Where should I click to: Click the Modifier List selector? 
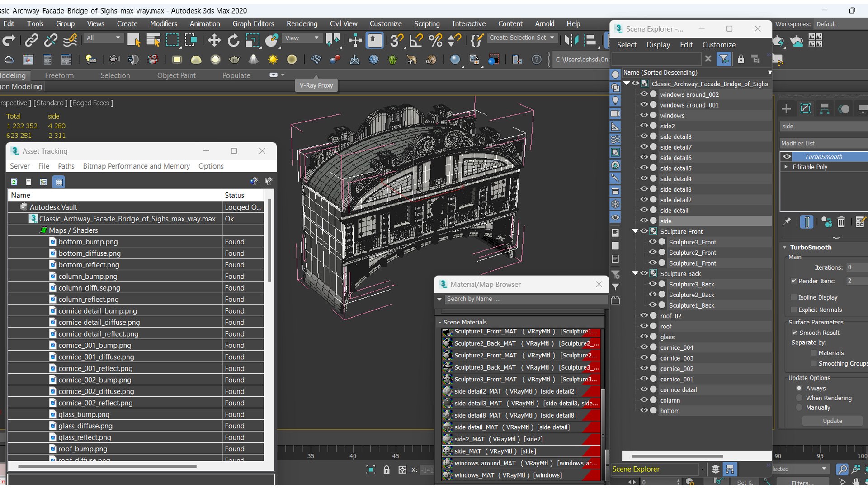click(x=824, y=143)
